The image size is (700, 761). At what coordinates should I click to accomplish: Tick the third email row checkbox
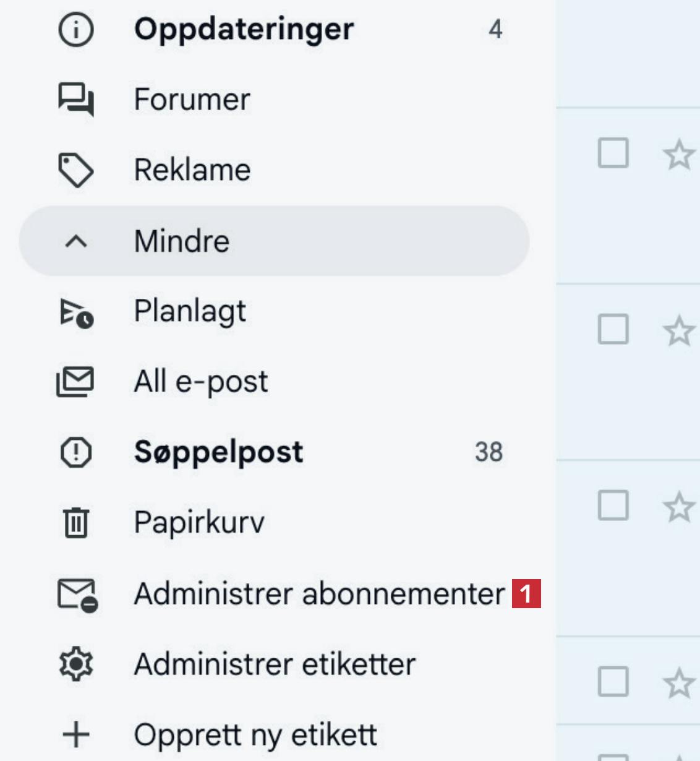613,505
